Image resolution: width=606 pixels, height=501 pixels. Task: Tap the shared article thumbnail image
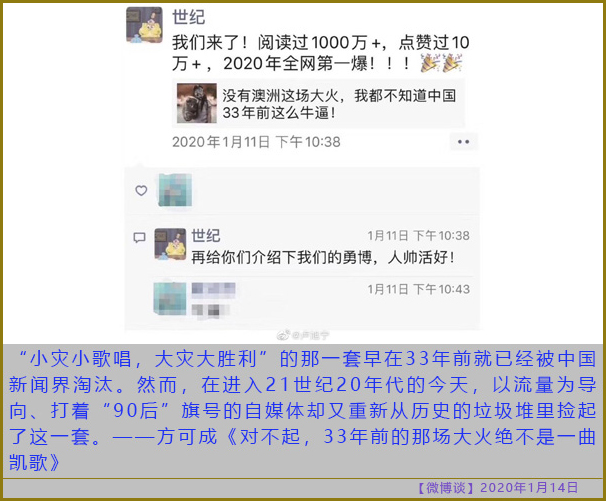197,103
